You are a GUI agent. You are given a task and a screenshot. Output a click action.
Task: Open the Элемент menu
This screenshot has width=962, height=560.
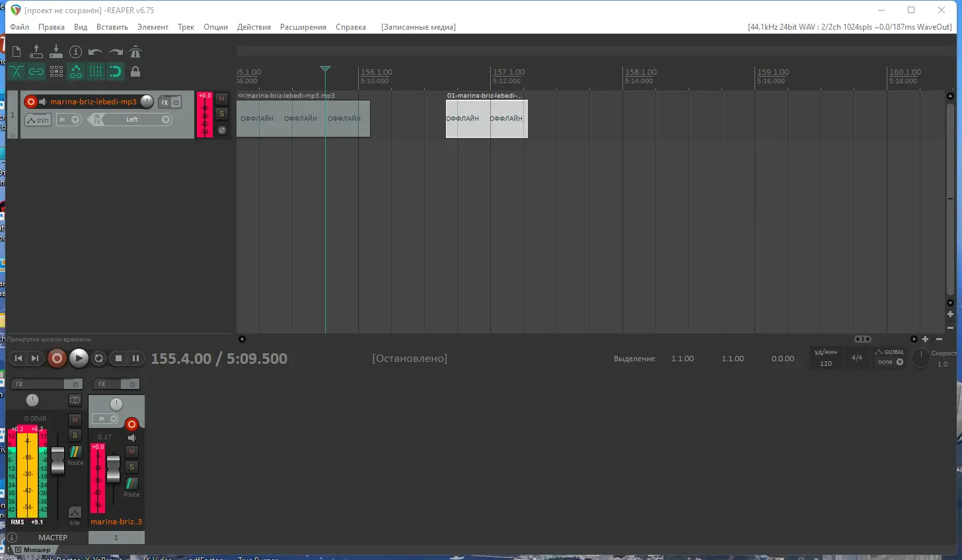(153, 27)
